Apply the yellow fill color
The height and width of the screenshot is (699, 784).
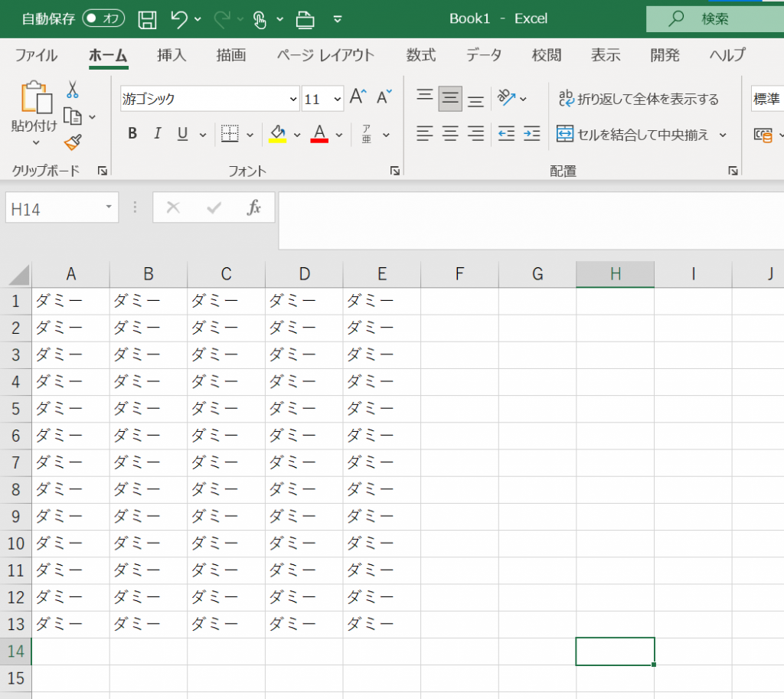[x=277, y=134]
